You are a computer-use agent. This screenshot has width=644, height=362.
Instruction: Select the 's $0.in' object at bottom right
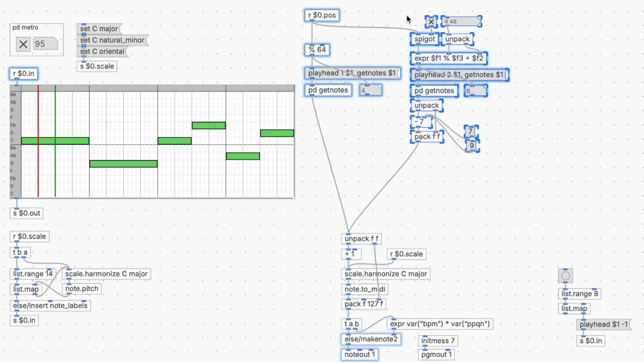point(591,341)
